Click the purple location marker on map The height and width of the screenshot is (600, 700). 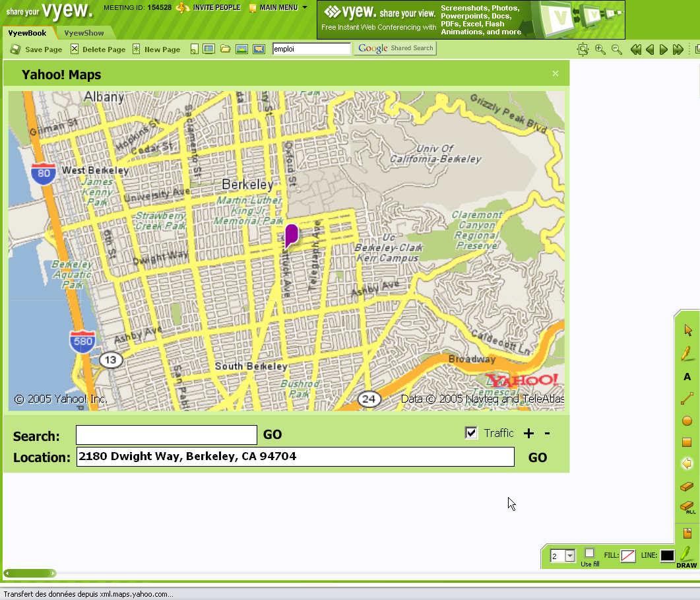[x=292, y=235]
